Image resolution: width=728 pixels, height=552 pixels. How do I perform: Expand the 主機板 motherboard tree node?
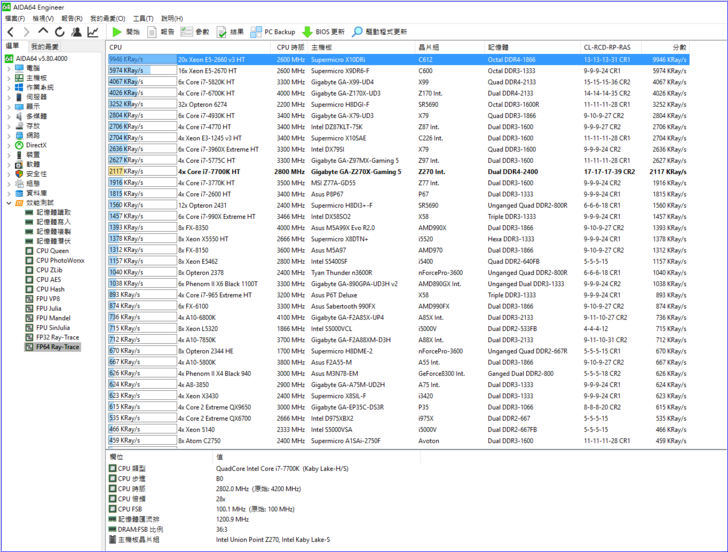click(9, 78)
